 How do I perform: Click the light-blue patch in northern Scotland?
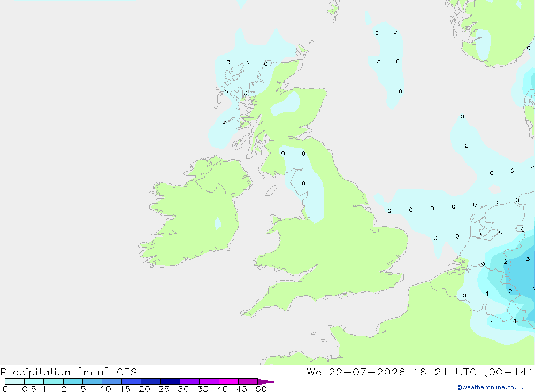point(286,103)
